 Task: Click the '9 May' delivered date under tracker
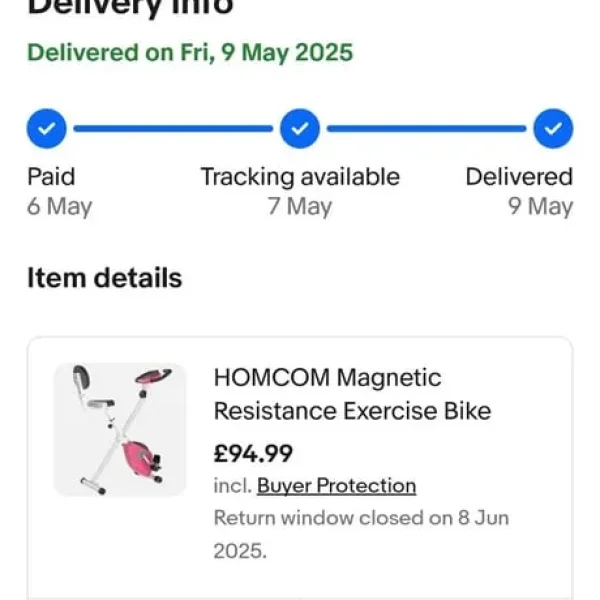point(540,207)
